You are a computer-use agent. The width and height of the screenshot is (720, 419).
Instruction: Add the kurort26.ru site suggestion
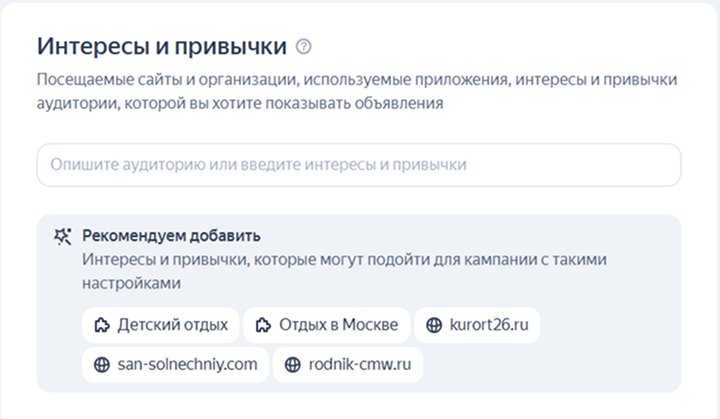pos(477,325)
